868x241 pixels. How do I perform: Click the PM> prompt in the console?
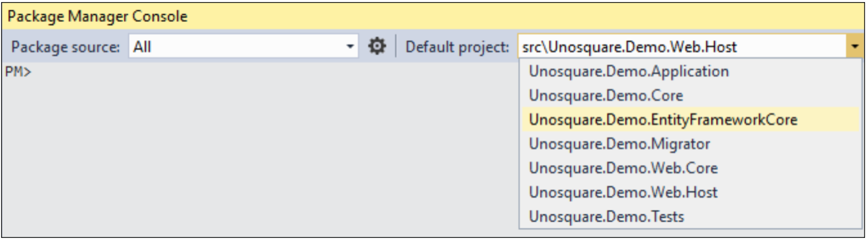pyautogui.click(x=18, y=72)
